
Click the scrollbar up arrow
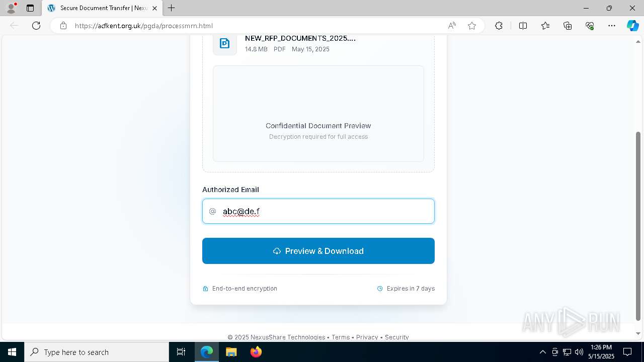click(638, 41)
